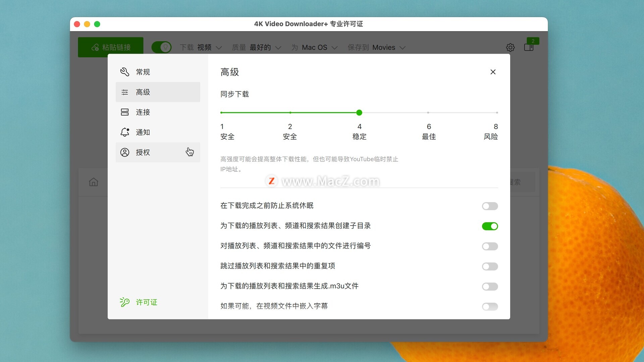
Task: Click the 许可证 license icon
Action: pyautogui.click(x=125, y=302)
